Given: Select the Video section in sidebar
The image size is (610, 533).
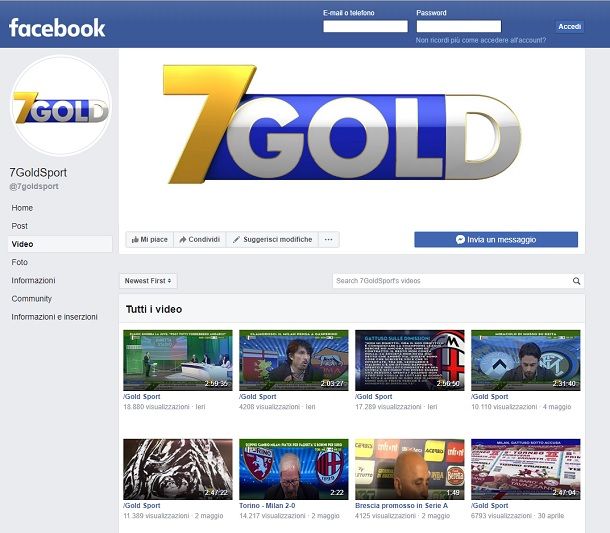Looking at the screenshot, I should (60, 244).
